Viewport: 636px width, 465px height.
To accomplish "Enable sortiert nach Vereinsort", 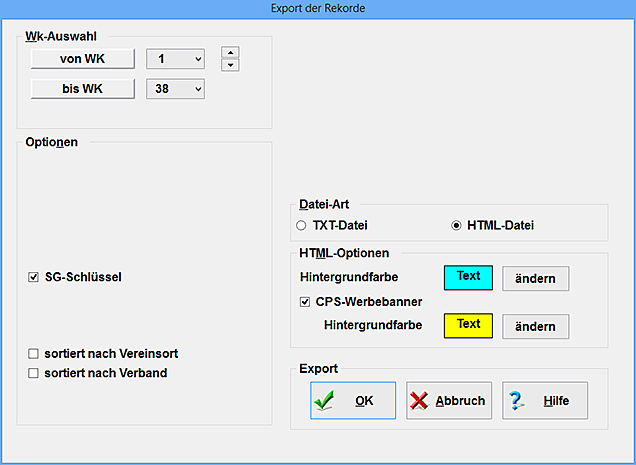I will (34, 353).
